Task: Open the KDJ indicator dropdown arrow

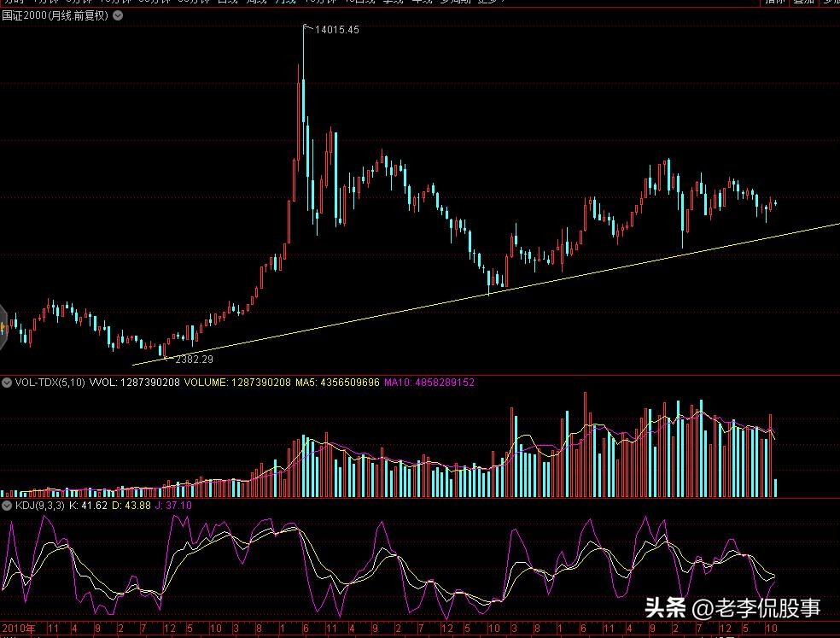Action: coord(7,506)
